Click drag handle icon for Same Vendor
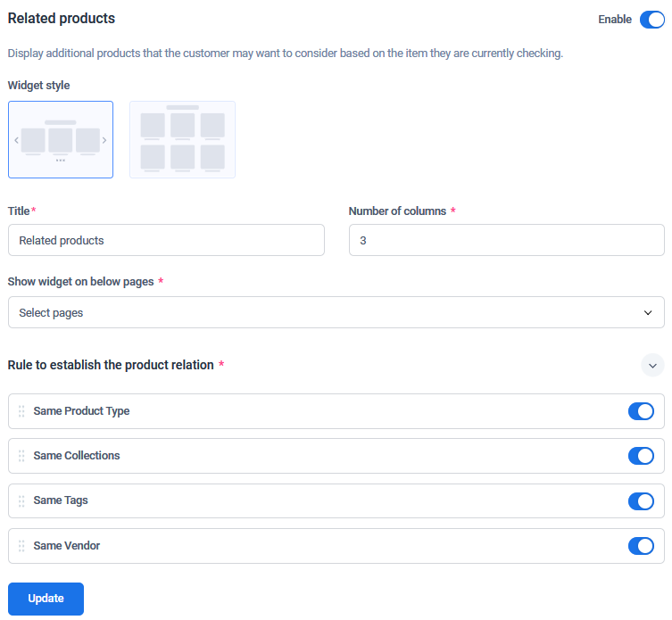The image size is (672, 620). point(21,546)
